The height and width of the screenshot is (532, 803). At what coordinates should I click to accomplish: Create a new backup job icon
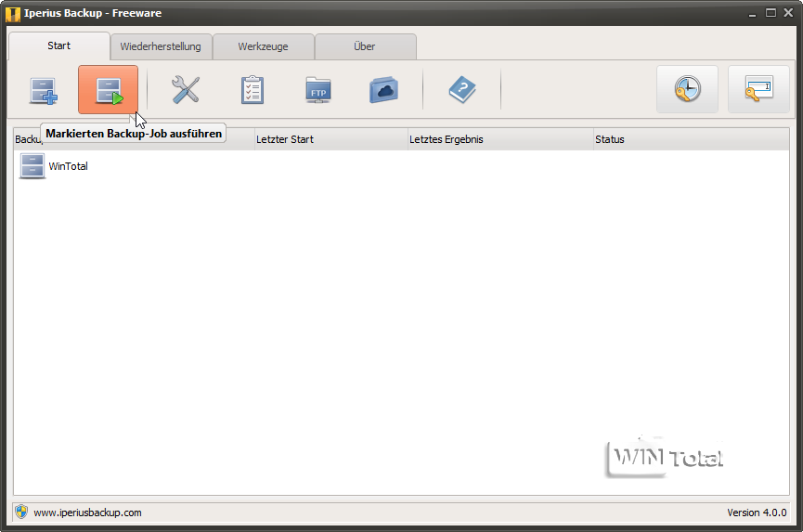43,91
